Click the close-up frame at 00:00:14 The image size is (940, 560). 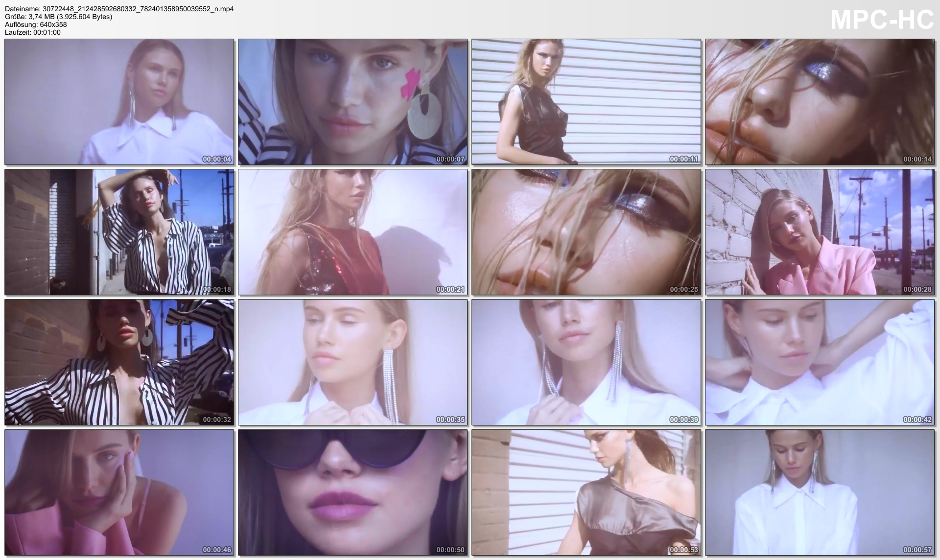point(820,102)
